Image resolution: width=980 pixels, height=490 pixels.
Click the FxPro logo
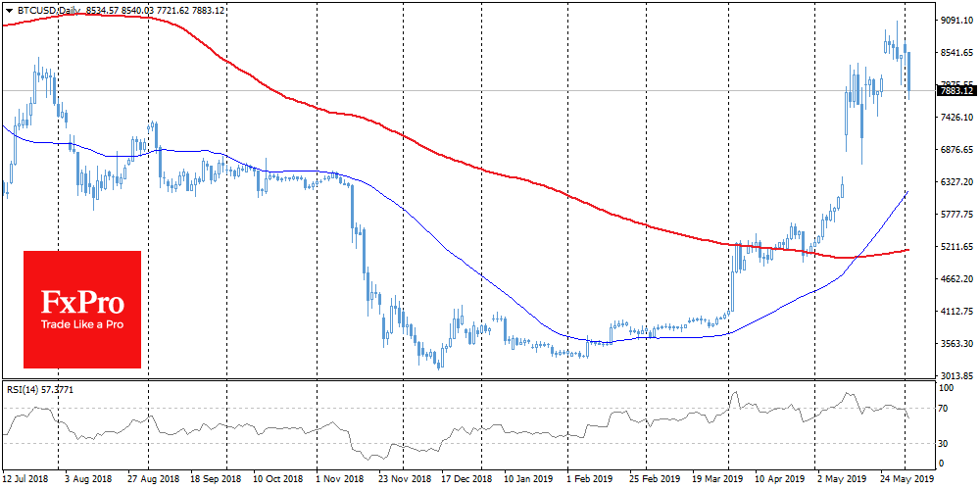click(82, 309)
